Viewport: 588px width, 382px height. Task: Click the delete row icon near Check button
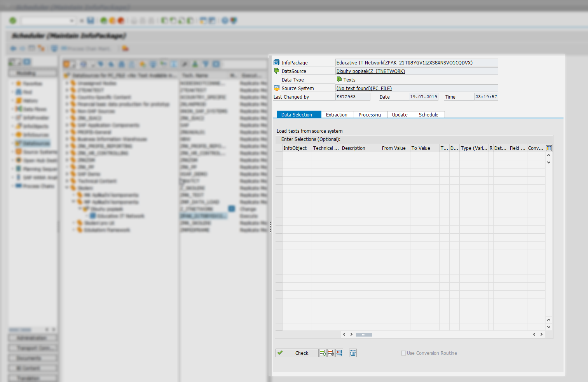[331, 353]
